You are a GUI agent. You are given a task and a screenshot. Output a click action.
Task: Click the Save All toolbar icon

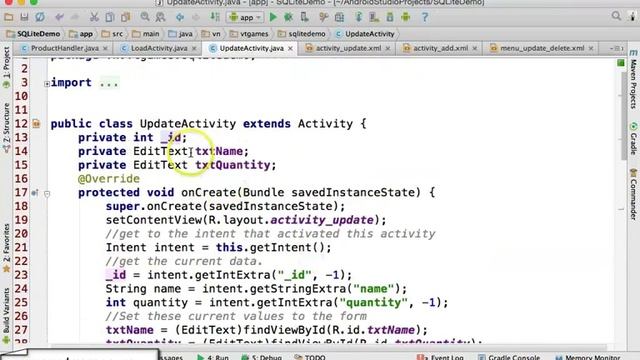pyautogui.click(x=24, y=17)
